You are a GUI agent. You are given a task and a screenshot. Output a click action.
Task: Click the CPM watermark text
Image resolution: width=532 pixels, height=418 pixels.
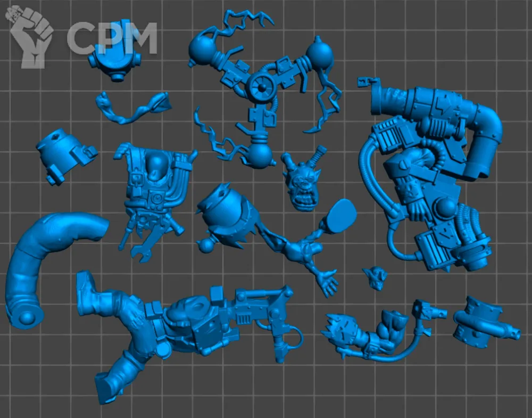[x=112, y=38]
